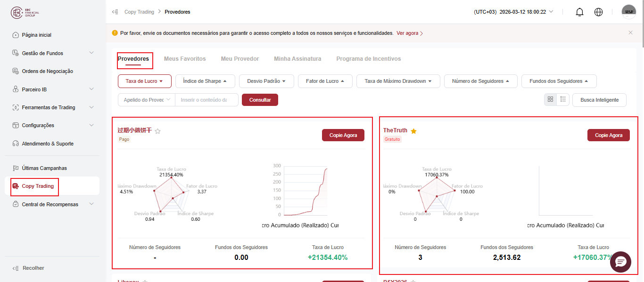
Task: Switch to list view layout
Action: click(x=563, y=99)
